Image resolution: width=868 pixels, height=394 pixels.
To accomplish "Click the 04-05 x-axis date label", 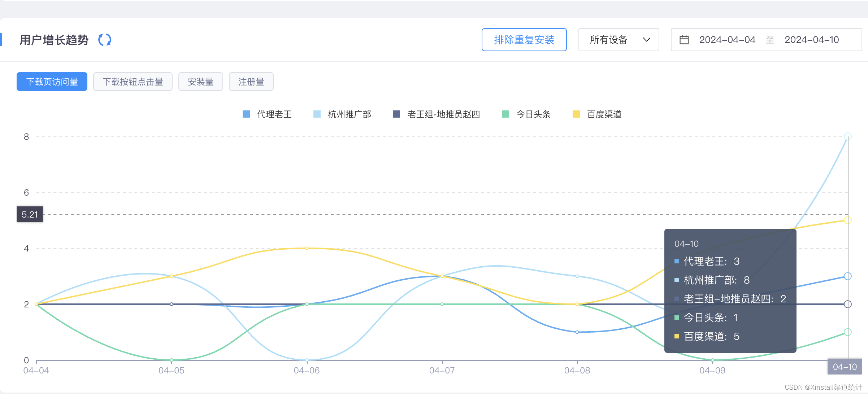I will coord(172,371).
